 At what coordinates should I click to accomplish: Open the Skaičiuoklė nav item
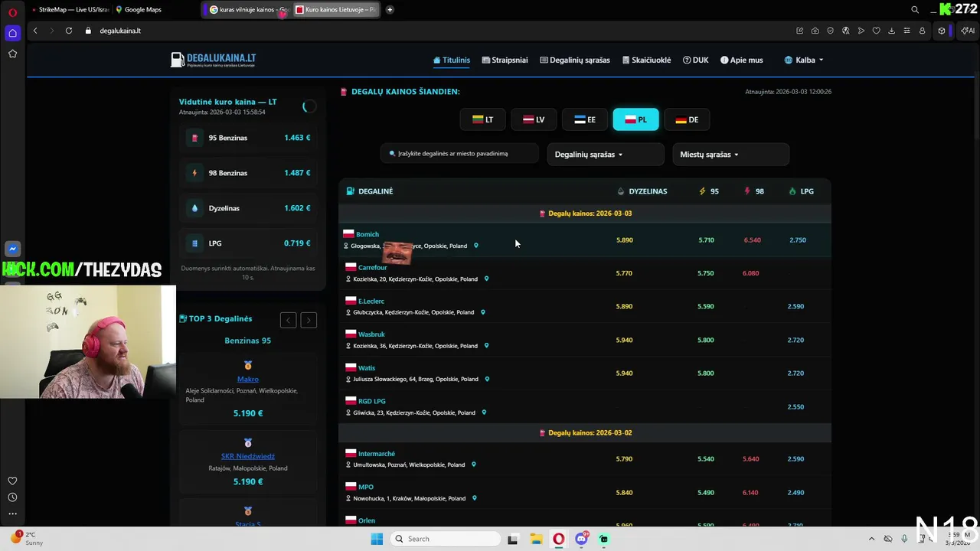tap(646, 60)
